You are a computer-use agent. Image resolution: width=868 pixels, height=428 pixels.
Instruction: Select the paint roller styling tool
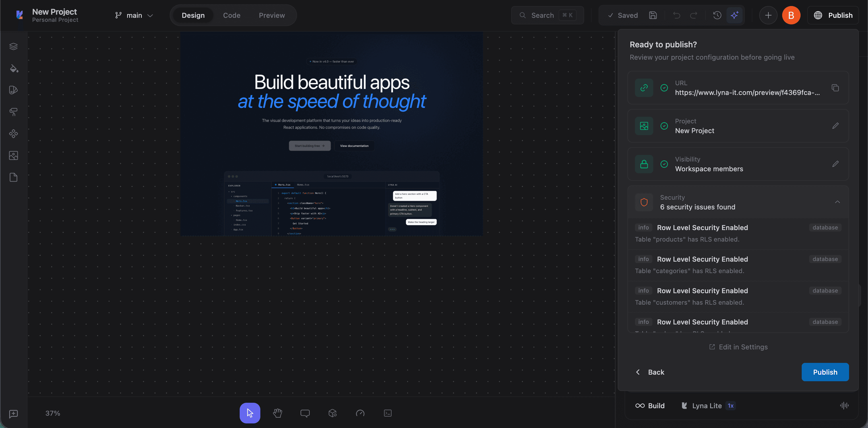click(13, 112)
